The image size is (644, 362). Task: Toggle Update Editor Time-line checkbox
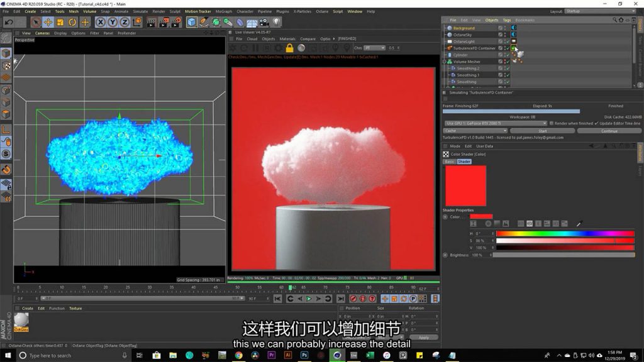pos(596,123)
